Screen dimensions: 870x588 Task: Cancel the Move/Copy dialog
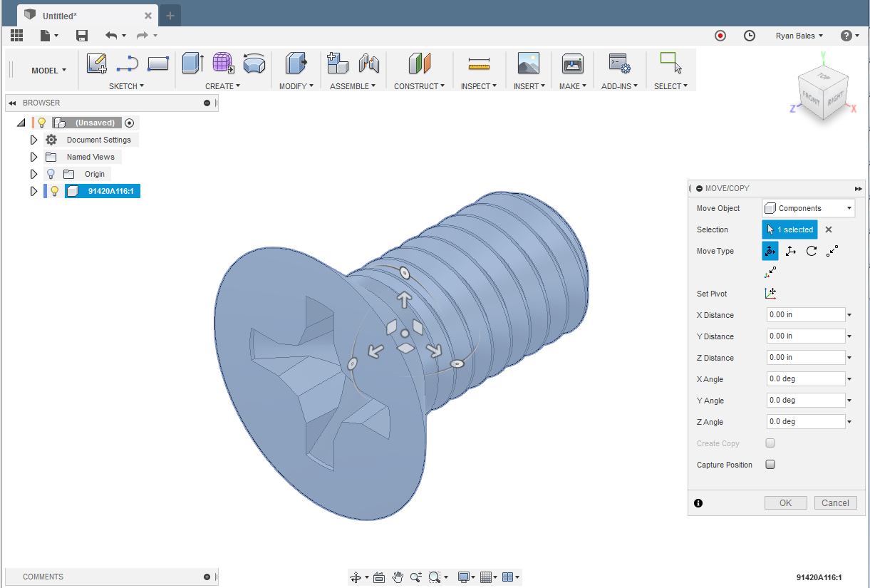(835, 502)
